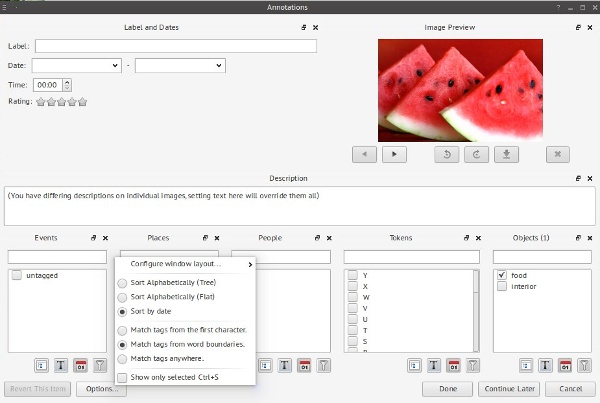Screen dimensions: 600x403
Task: Click the copy tags download-arrow button
Action: click(x=506, y=154)
